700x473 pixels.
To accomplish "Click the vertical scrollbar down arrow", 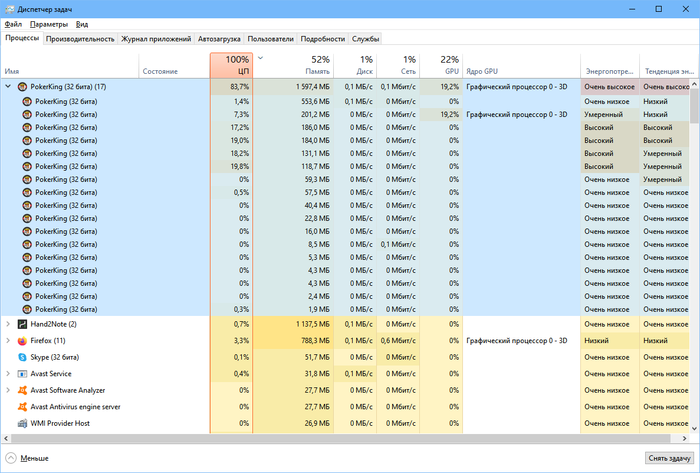I will click(694, 429).
